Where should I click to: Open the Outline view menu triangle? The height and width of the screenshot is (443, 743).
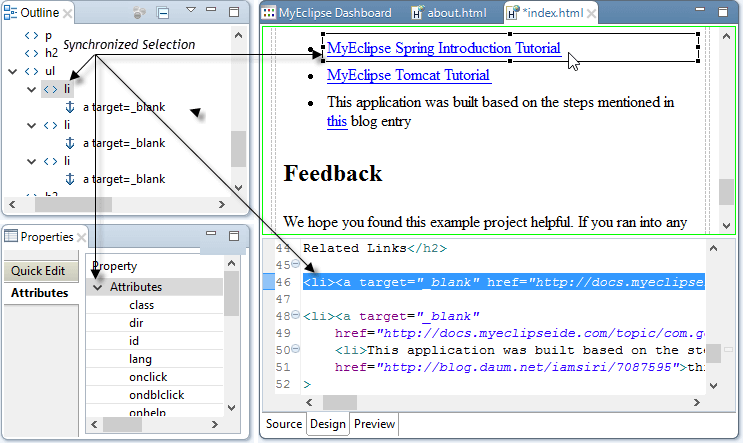pyautogui.click(x=191, y=9)
